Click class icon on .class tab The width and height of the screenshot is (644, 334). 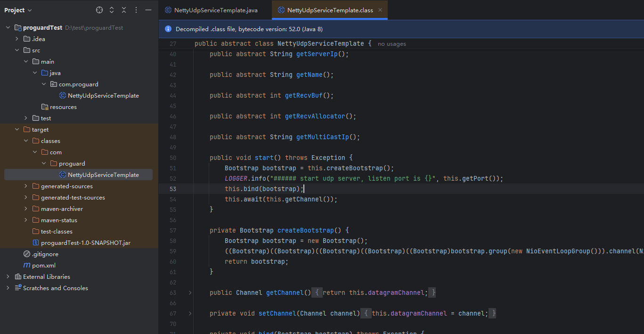pyautogui.click(x=281, y=10)
